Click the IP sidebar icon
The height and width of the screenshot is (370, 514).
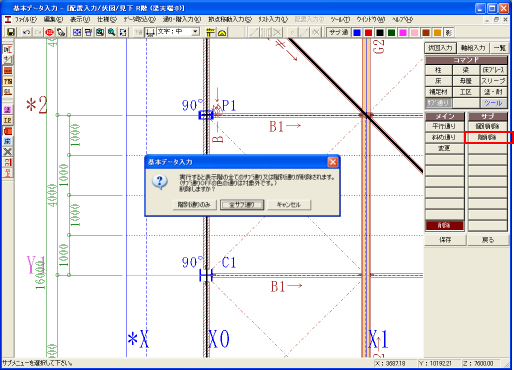pos(8,120)
